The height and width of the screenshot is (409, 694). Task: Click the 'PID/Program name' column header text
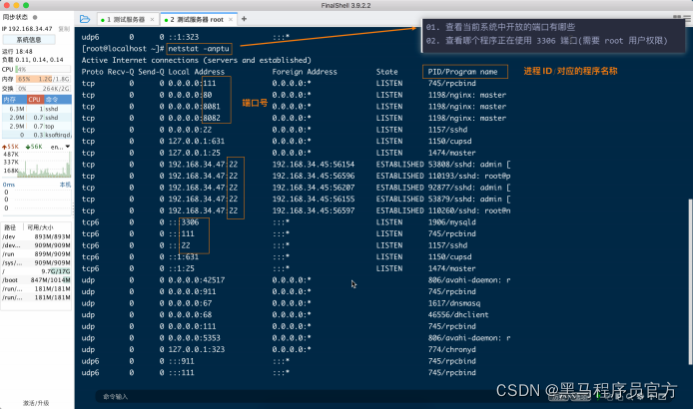(x=463, y=72)
